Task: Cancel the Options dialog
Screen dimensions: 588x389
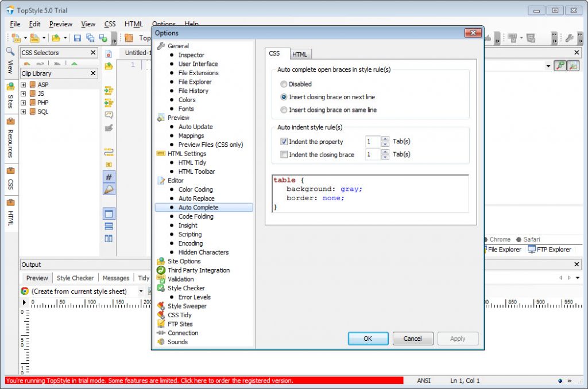Action: (412, 339)
